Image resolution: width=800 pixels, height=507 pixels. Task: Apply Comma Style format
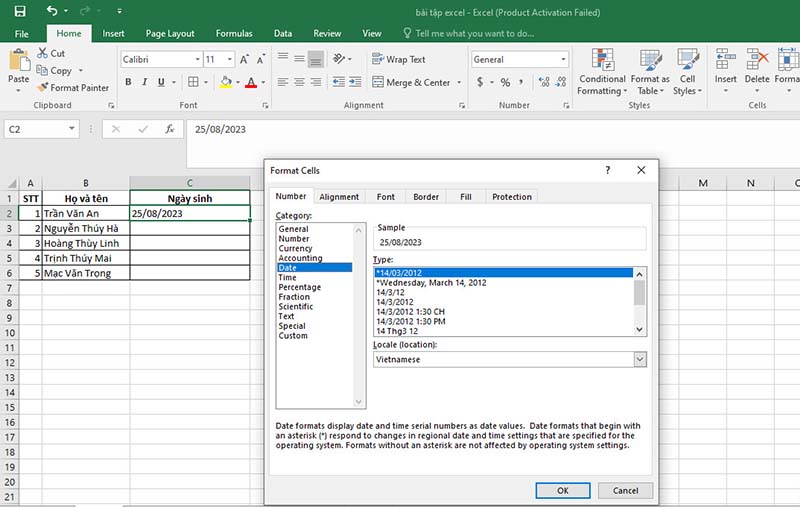coord(521,82)
